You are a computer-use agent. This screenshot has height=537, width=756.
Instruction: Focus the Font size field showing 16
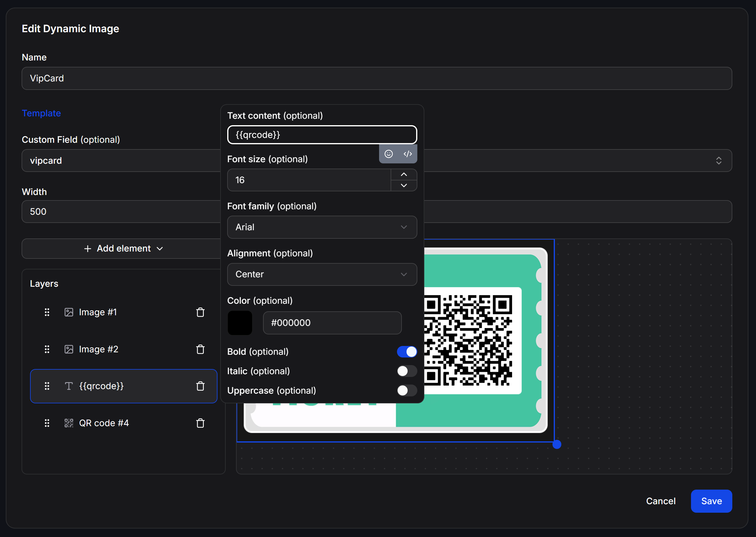(309, 180)
